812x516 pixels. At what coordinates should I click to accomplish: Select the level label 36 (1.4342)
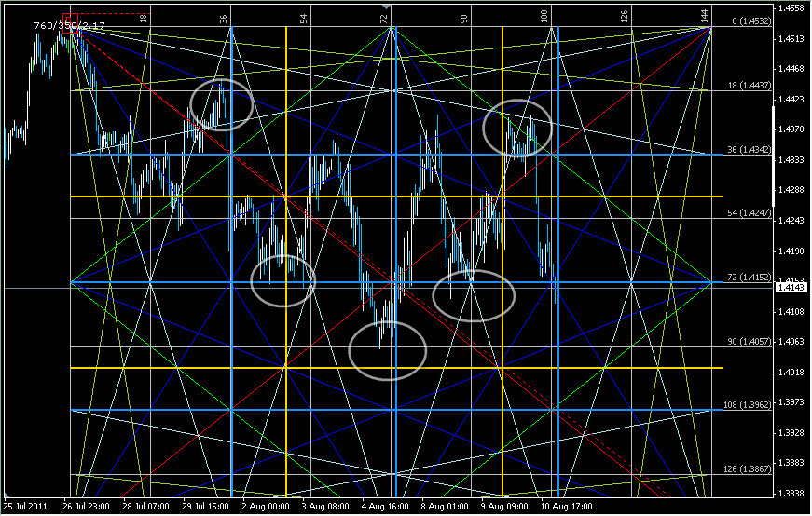[x=750, y=150]
